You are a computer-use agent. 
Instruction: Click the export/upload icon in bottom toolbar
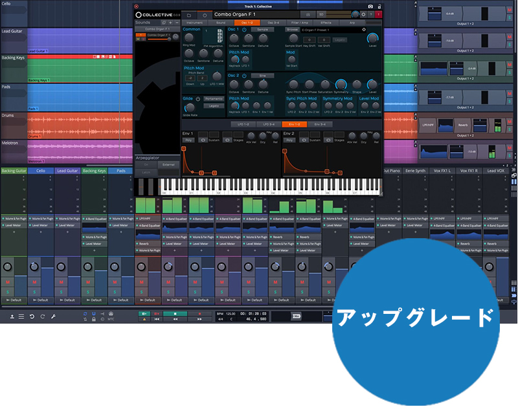[x=12, y=316]
